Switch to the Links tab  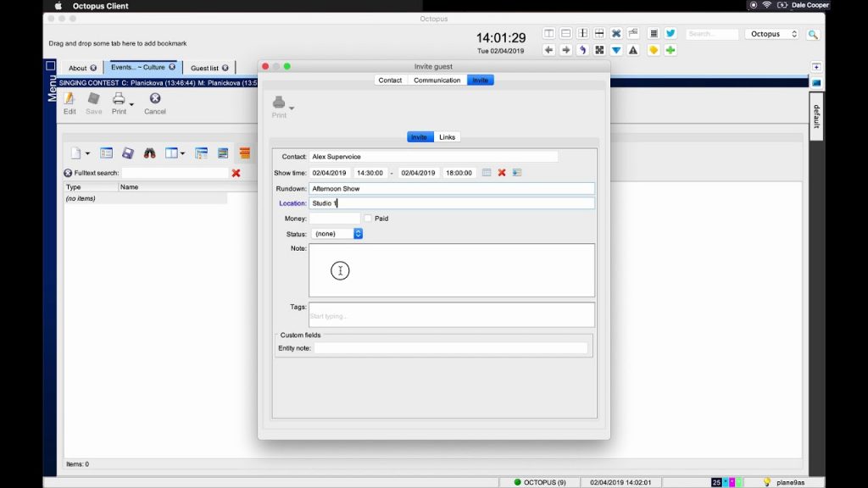tap(447, 136)
